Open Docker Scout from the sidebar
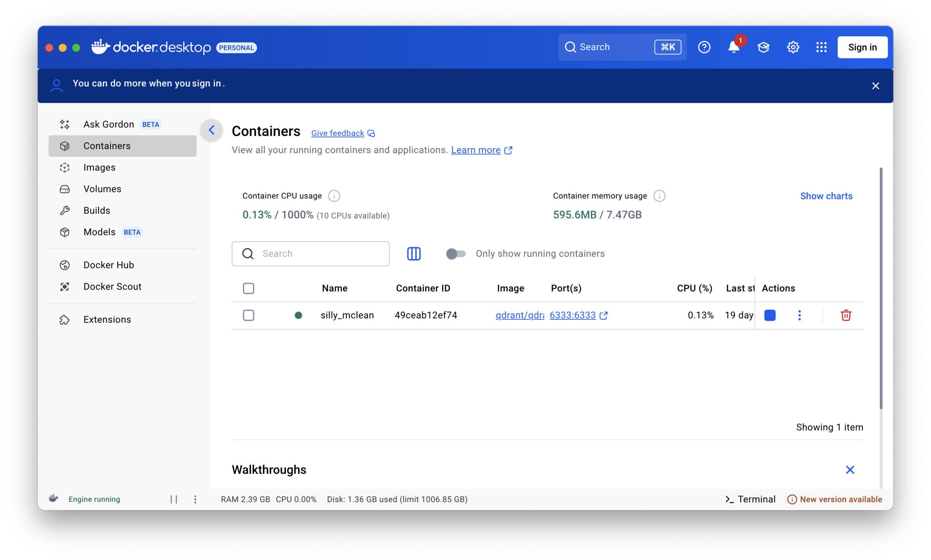The image size is (931, 560). point(112,286)
